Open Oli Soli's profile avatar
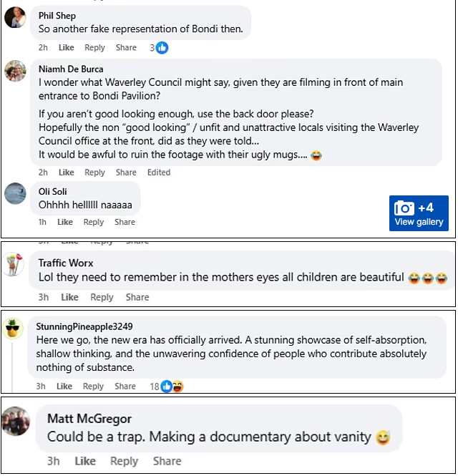458x476 pixels. tap(15, 193)
